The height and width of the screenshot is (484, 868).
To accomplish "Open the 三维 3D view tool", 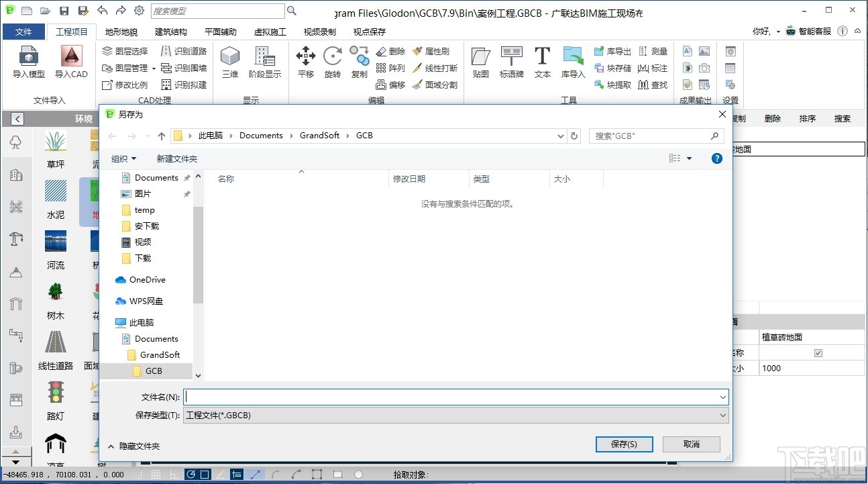I will [x=230, y=62].
